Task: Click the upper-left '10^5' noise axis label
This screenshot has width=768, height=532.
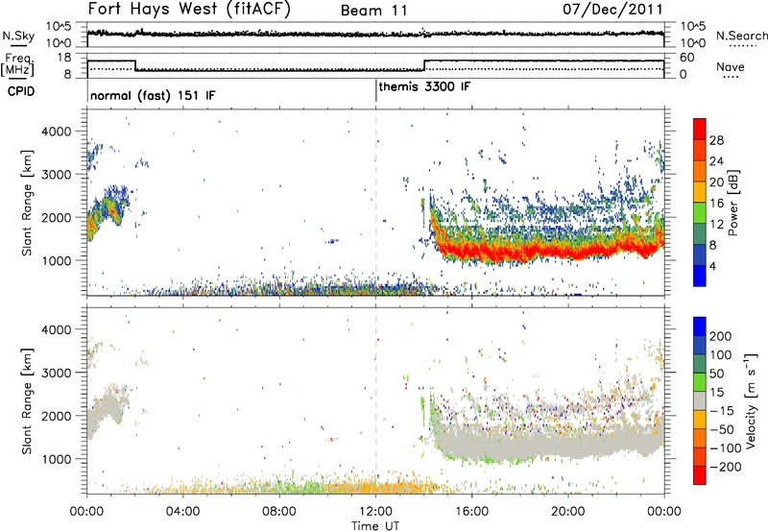Action: coord(59,27)
